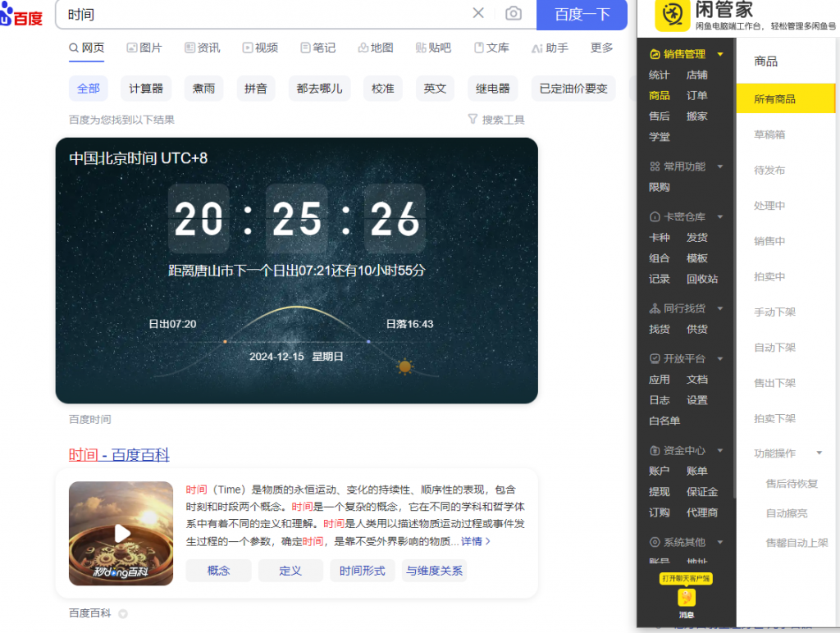
Task: Open 售罄自动上架 under 功能操作
Action: (x=797, y=543)
